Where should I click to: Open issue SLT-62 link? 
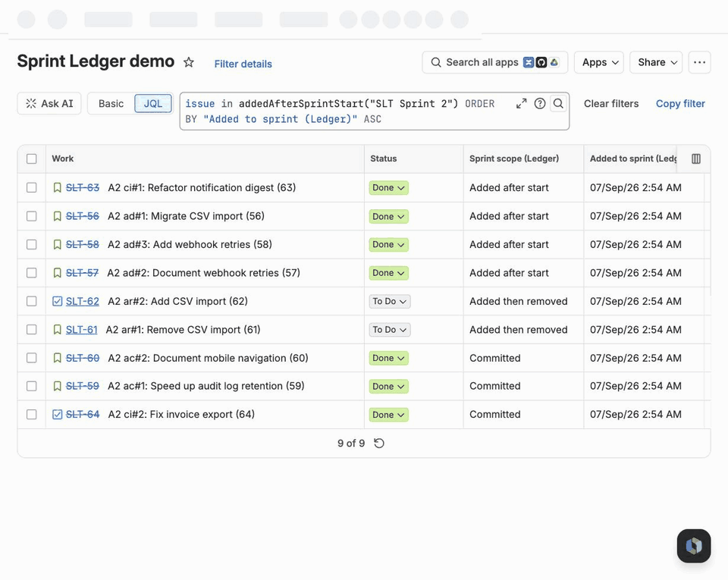(83, 301)
